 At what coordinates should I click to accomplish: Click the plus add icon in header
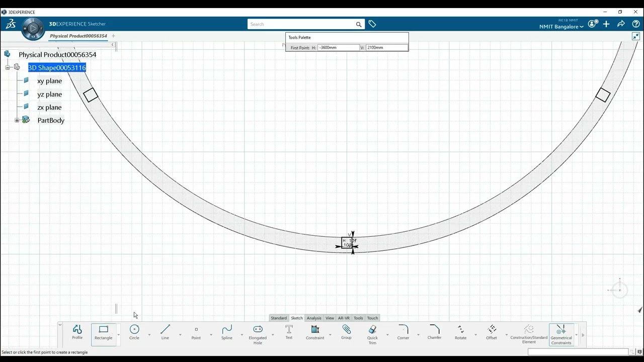click(606, 24)
